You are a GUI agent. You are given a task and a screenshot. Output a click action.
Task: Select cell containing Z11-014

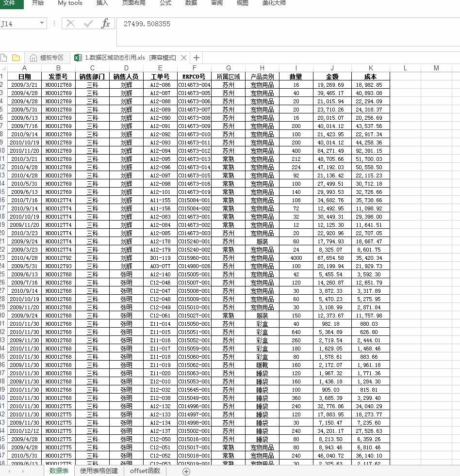click(x=160, y=324)
